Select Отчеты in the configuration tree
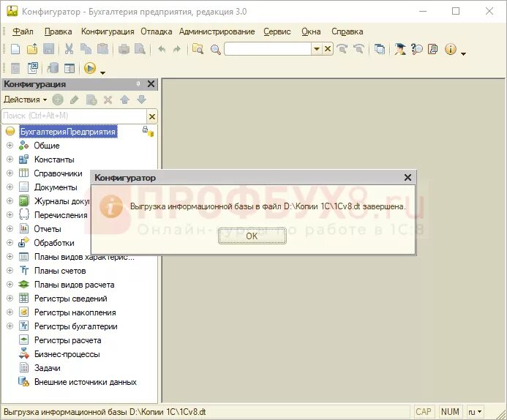Viewport: 507px width, 420px height. coord(48,229)
